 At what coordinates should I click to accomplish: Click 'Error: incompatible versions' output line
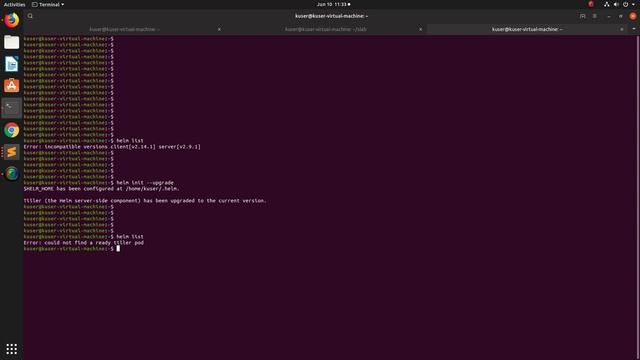pyautogui.click(x=112, y=147)
